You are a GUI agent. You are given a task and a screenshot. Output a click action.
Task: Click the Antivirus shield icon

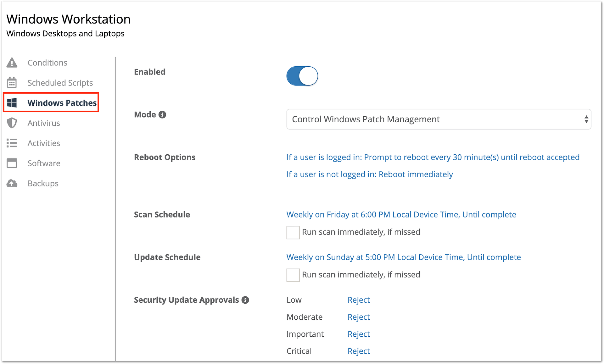point(12,123)
